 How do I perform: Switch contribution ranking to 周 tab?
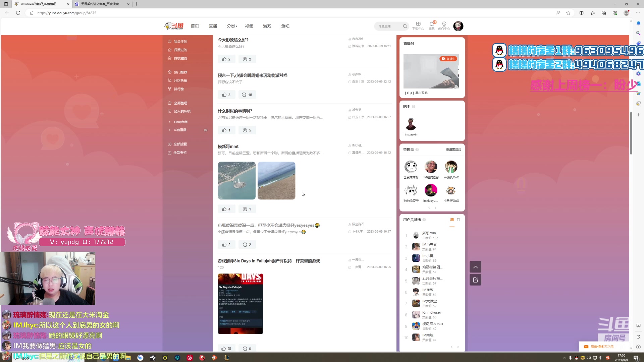pos(452,220)
